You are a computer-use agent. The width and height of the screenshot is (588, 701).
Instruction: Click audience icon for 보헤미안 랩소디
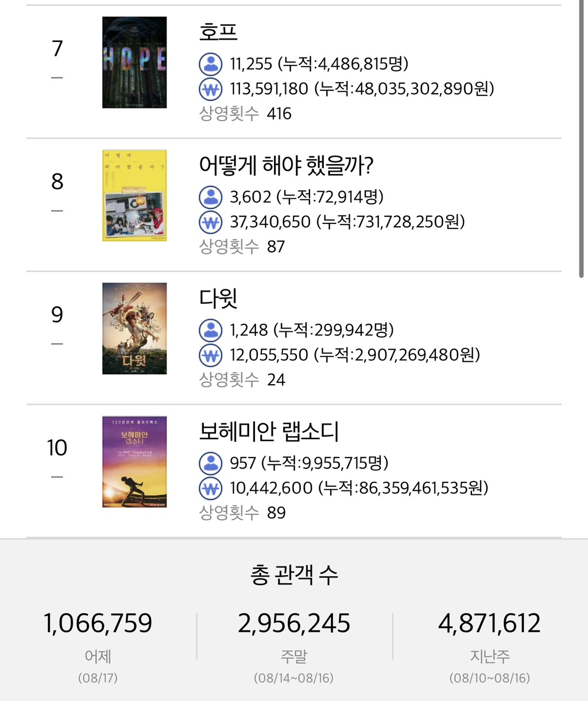tap(211, 463)
